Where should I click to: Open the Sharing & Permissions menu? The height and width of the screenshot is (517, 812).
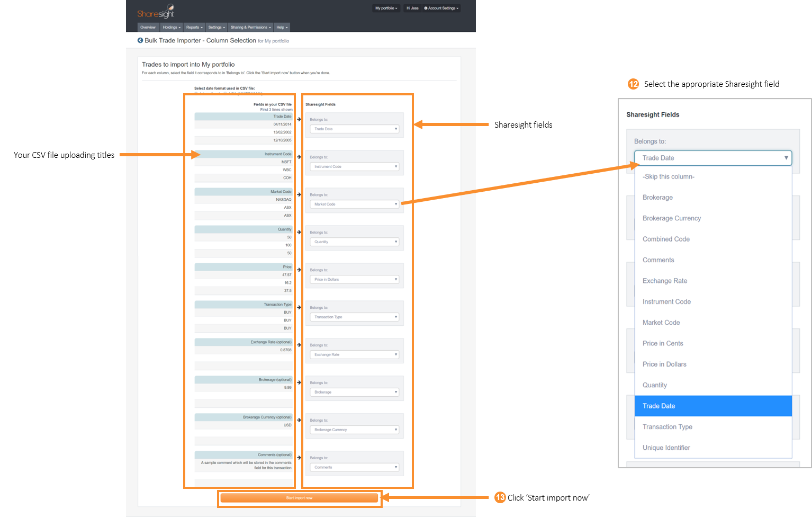click(251, 28)
